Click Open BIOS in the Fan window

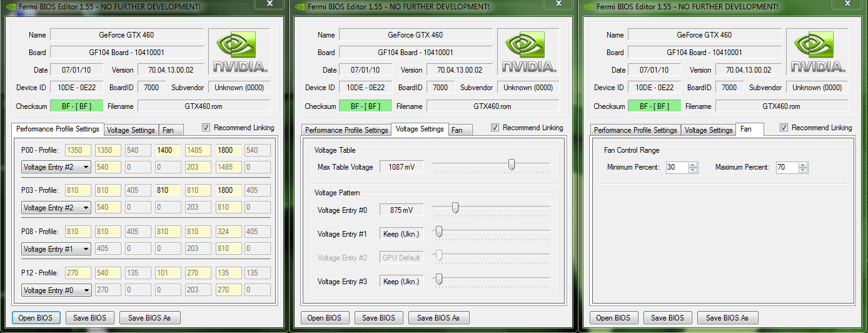pos(614,318)
